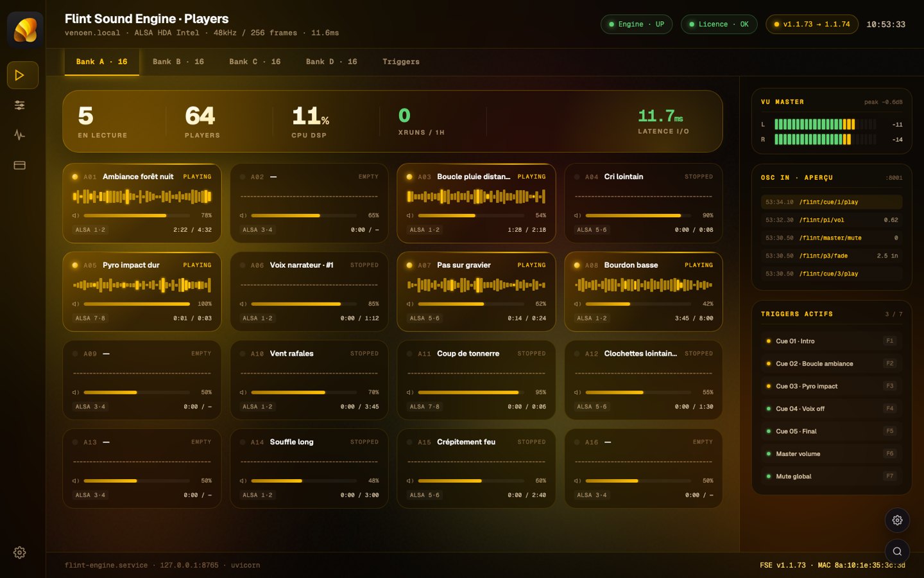The width and height of the screenshot is (924, 578).
Task: Toggle Cue 02 Boucle ambiance trigger
Action: click(832, 363)
